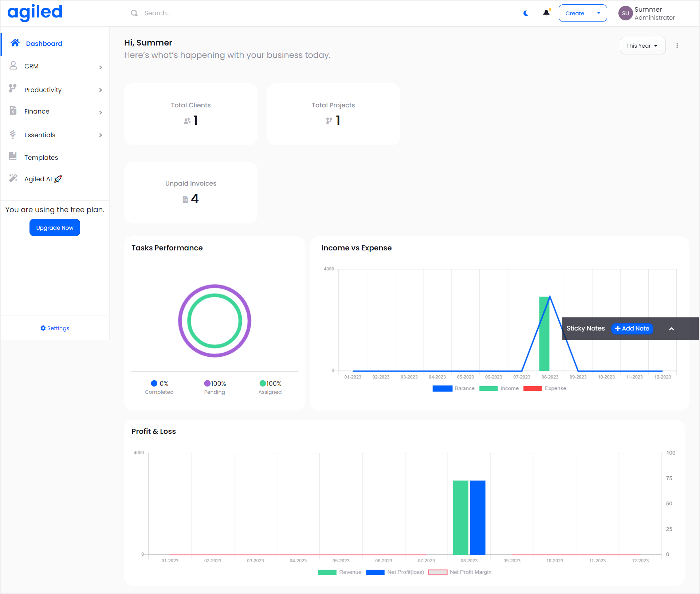Click the CRM person icon
Viewport: 700px width, 594px height.
click(x=13, y=66)
